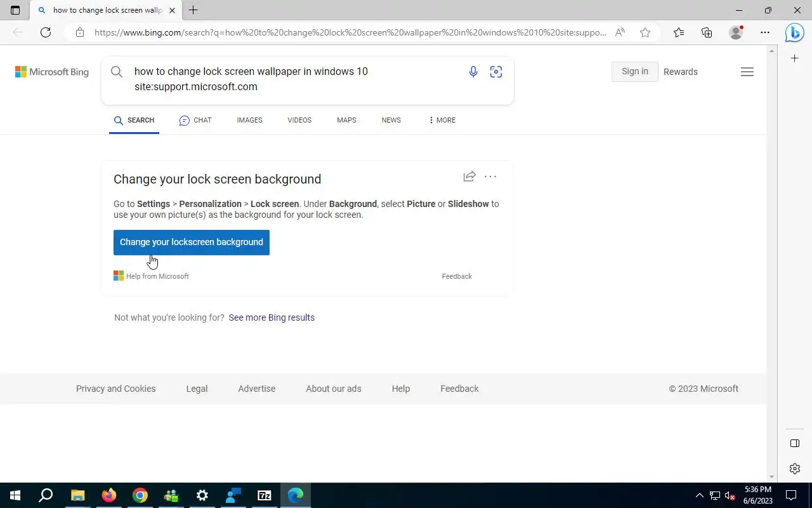The image size is (812, 508).
Task: Share the answer card with share icon
Action: click(x=469, y=177)
